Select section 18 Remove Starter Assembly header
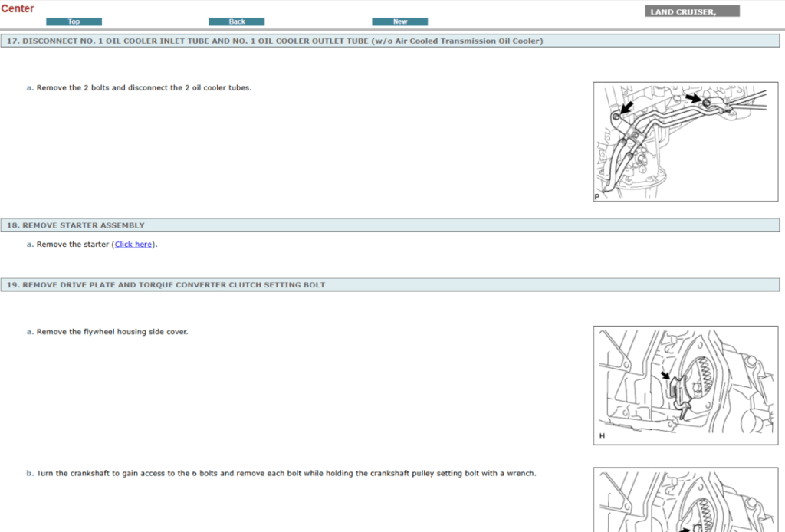The height and width of the screenshot is (532, 785). click(76, 225)
